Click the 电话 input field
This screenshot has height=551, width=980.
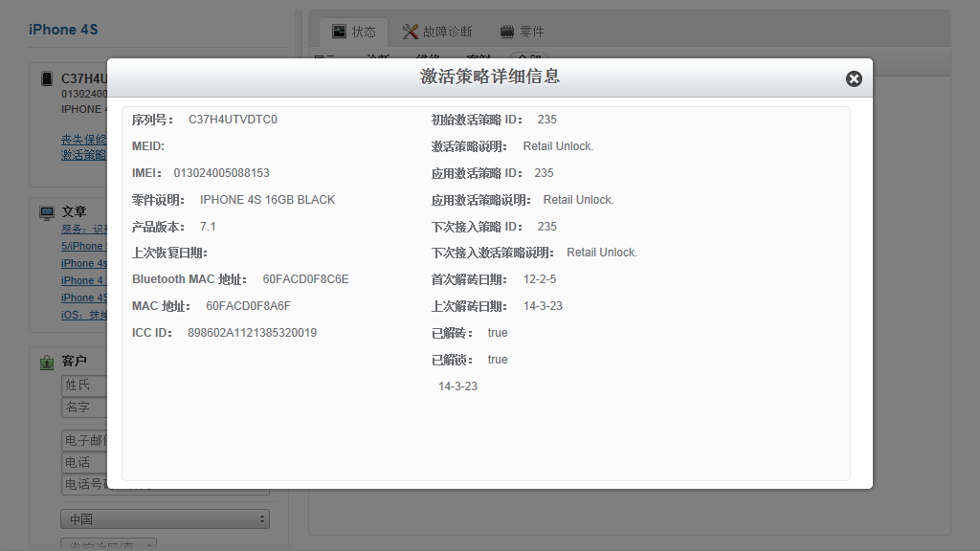84,462
